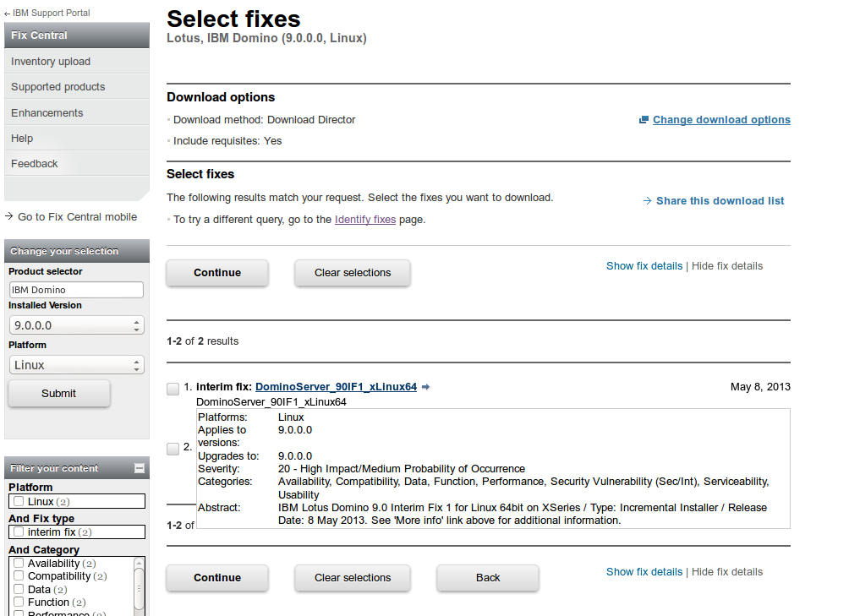Open the Feedback menu item

click(x=77, y=163)
